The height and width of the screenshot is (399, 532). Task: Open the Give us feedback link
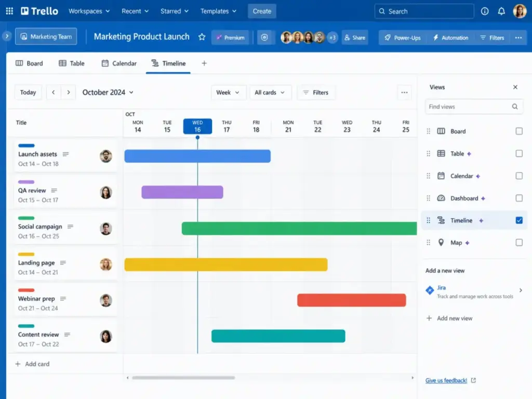pos(446,380)
